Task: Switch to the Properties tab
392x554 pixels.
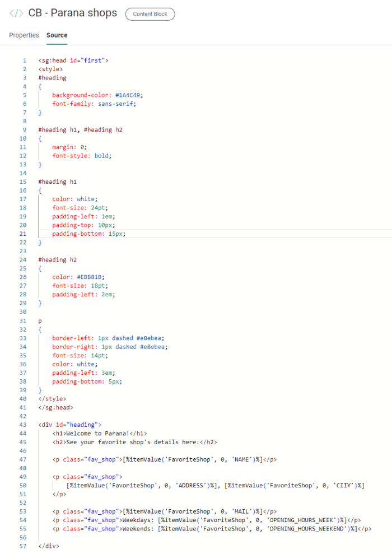Action: point(24,35)
